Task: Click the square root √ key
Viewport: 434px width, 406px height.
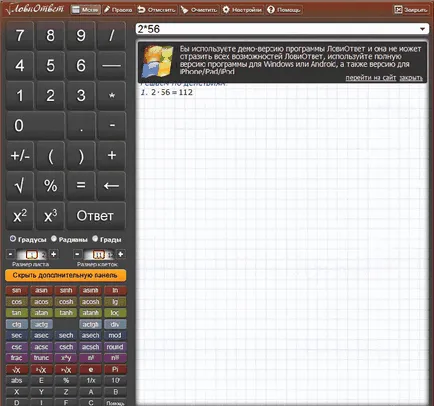Action: pos(20,186)
